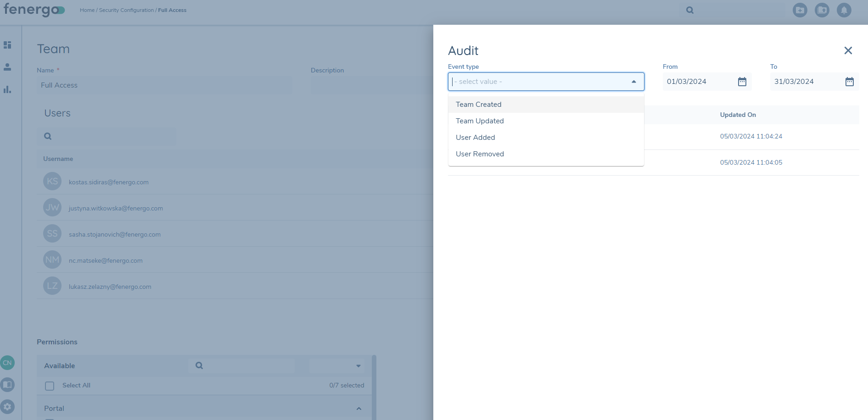Create a new case via the folder-plus icon

pos(800,10)
